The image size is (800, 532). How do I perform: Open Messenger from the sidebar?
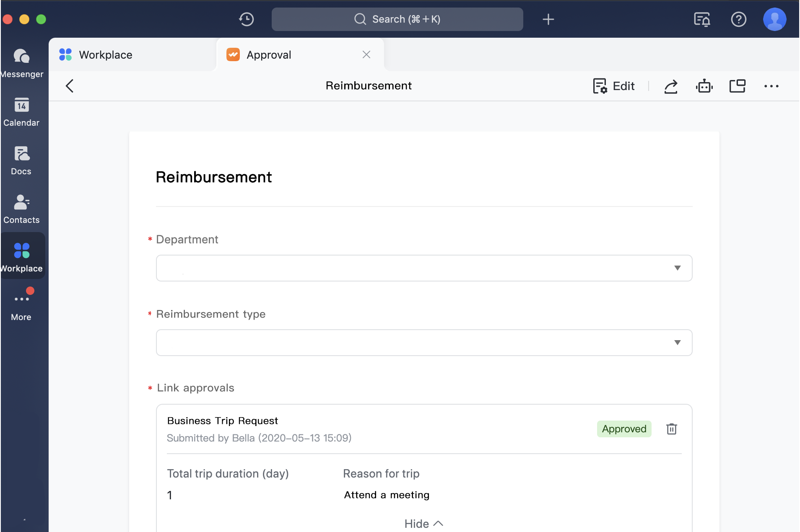pyautogui.click(x=22, y=63)
